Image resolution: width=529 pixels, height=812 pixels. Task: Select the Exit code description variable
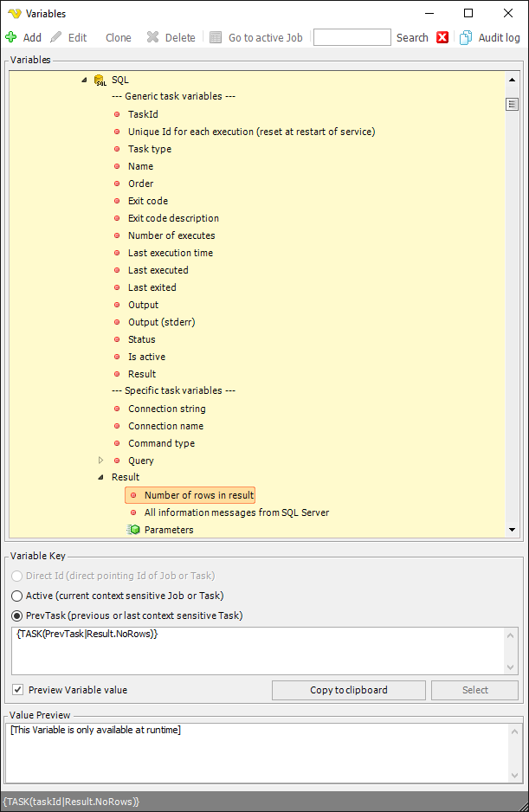point(173,218)
